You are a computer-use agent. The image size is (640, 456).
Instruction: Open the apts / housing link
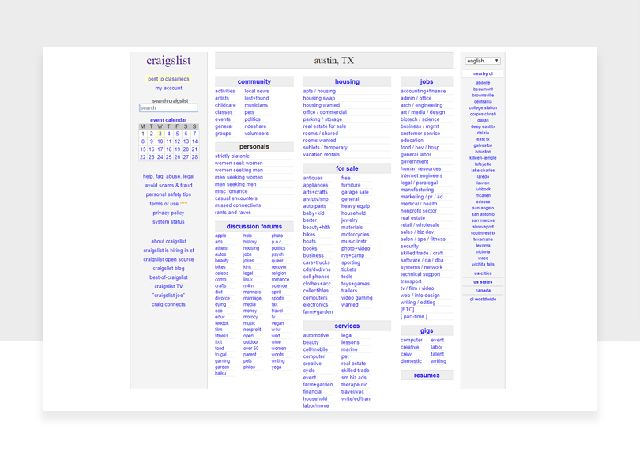[319, 91]
